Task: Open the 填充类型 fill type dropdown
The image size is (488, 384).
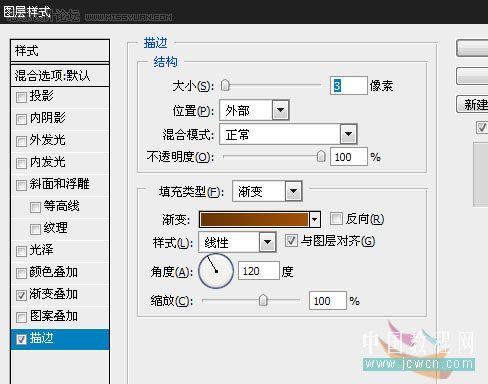Action: click(x=267, y=191)
